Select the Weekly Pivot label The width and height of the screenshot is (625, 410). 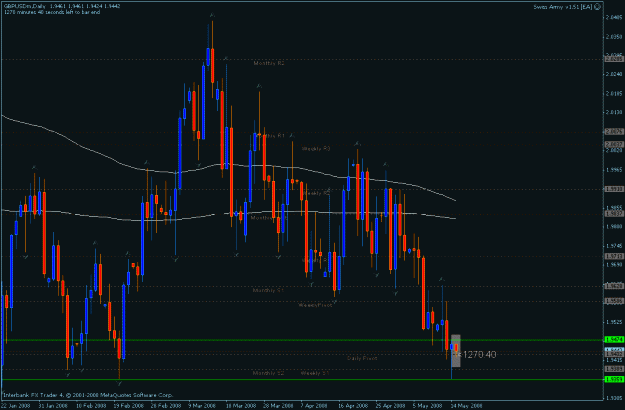[x=315, y=305]
